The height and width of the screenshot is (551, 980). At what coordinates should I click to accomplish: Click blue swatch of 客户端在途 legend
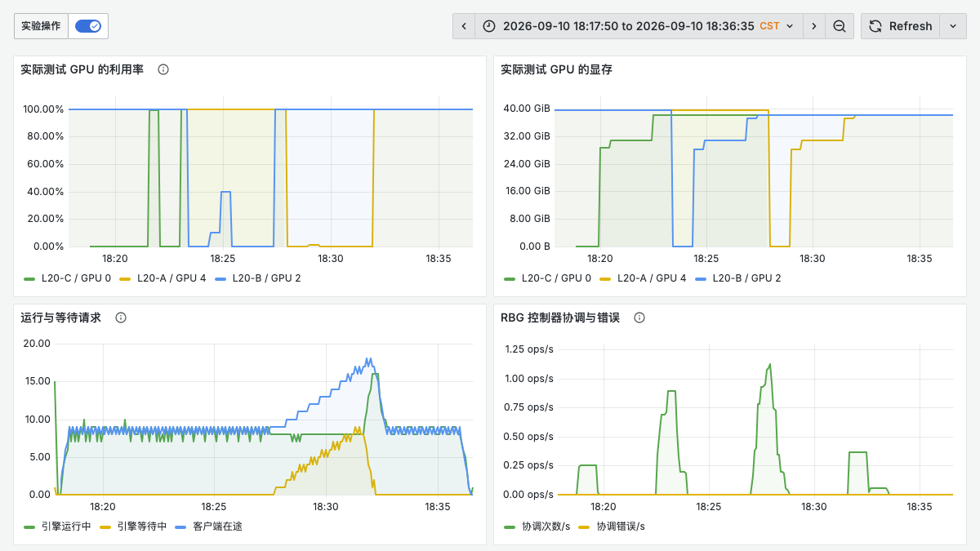coord(181,527)
